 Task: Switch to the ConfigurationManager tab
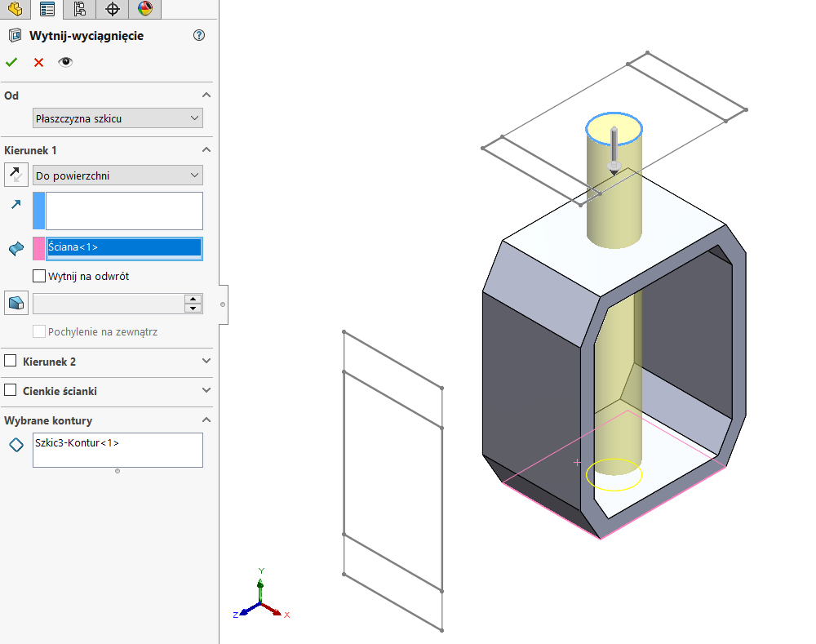coord(79,9)
